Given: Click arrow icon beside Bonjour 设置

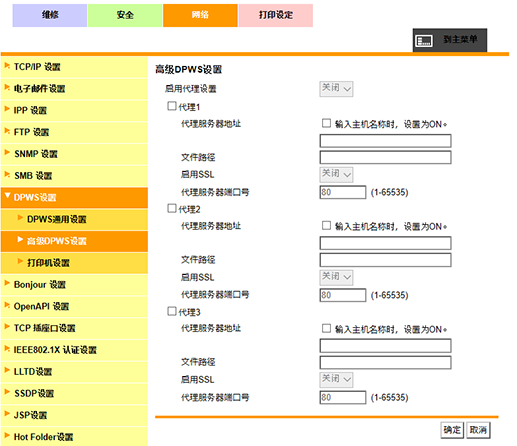Looking at the screenshot, I should click(x=7, y=283).
